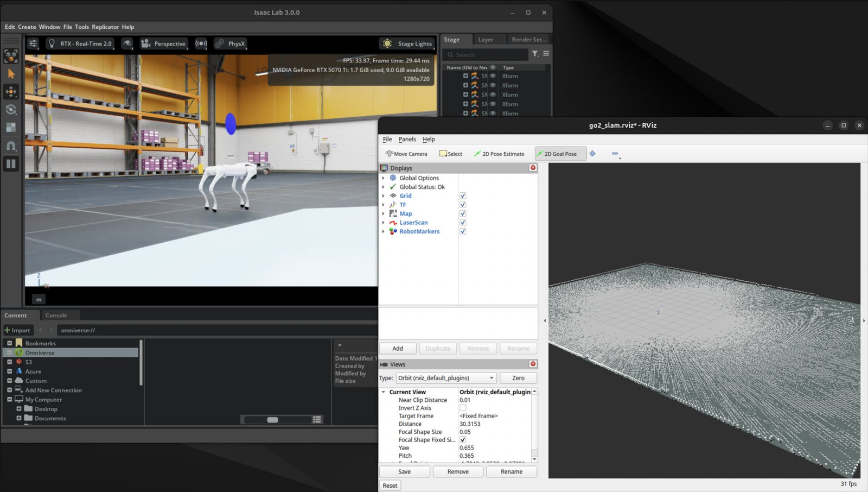Open viewport settings icon in Isaac Lab

33,43
